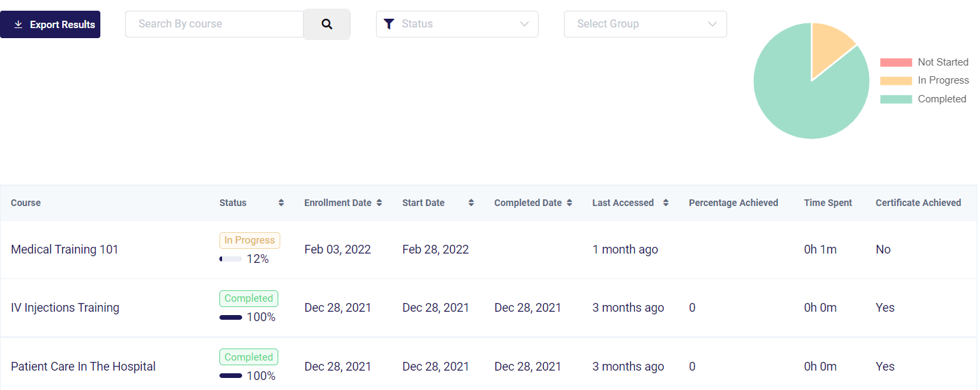Screen dimensions: 980x390
Task: Toggle In Progress legend entry
Action: coord(924,80)
